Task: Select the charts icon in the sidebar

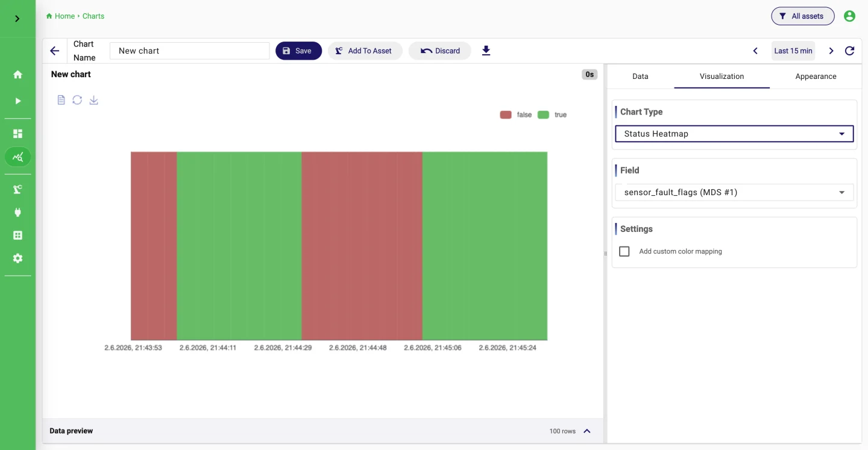Action: (17, 157)
